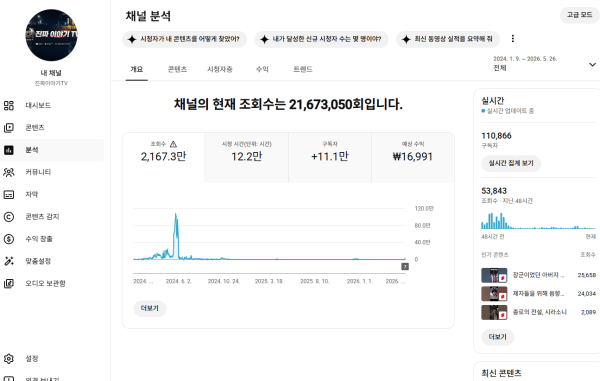
Task: Click the warning triangle next to 조회수
Action: coord(173,144)
